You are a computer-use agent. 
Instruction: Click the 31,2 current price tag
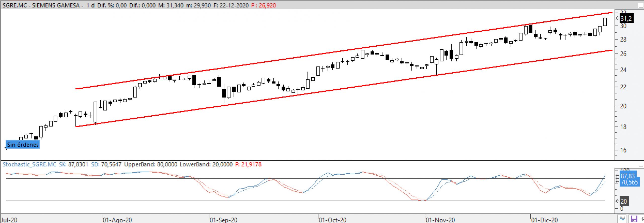626,19
